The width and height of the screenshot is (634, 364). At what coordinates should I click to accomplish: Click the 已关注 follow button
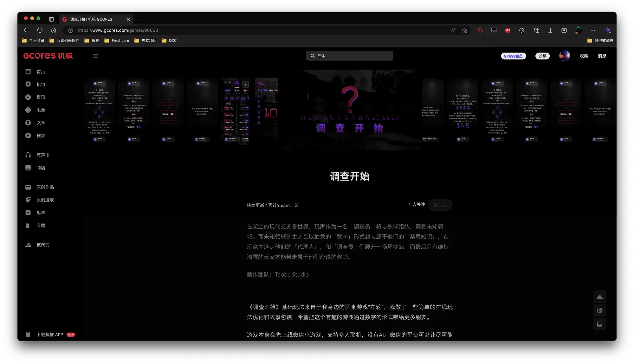[440, 205]
